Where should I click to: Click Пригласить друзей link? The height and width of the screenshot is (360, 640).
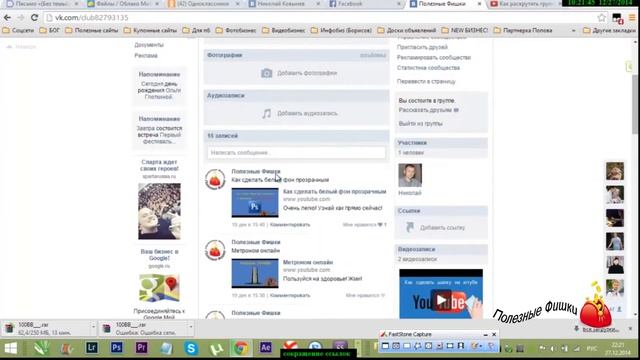[x=422, y=47]
